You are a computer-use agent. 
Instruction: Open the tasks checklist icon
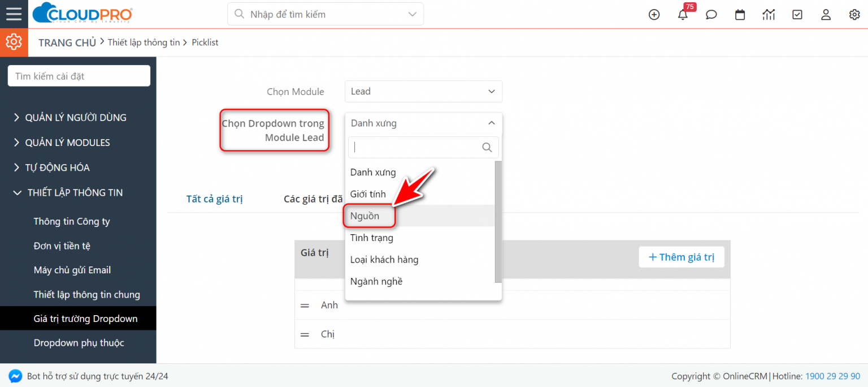click(x=797, y=15)
